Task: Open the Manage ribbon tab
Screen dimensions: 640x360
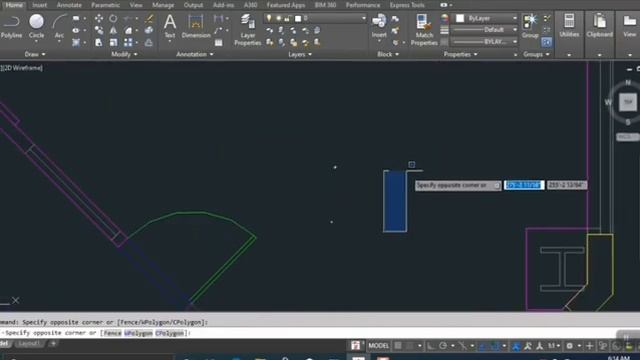Action: point(163,5)
